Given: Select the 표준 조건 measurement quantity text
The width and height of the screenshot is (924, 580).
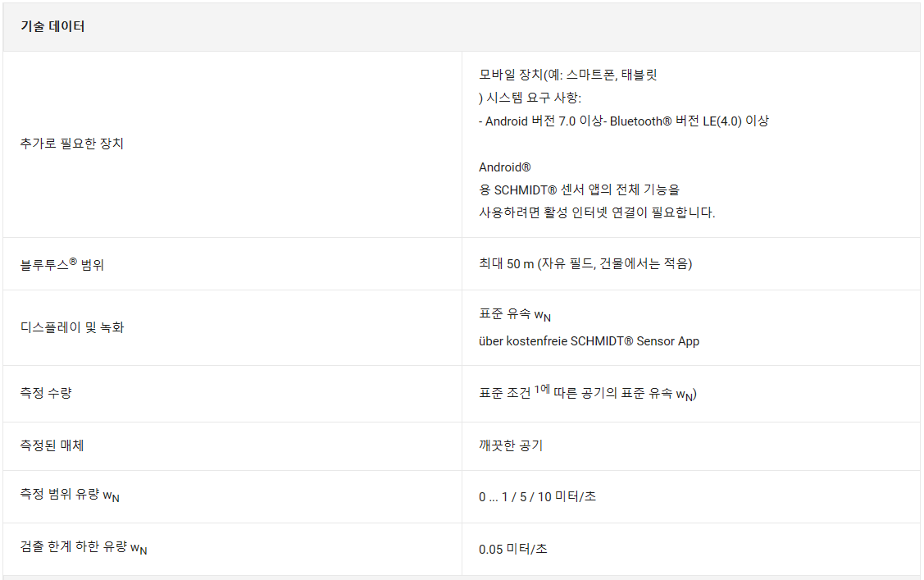Looking at the screenshot, I should [588, 393].
